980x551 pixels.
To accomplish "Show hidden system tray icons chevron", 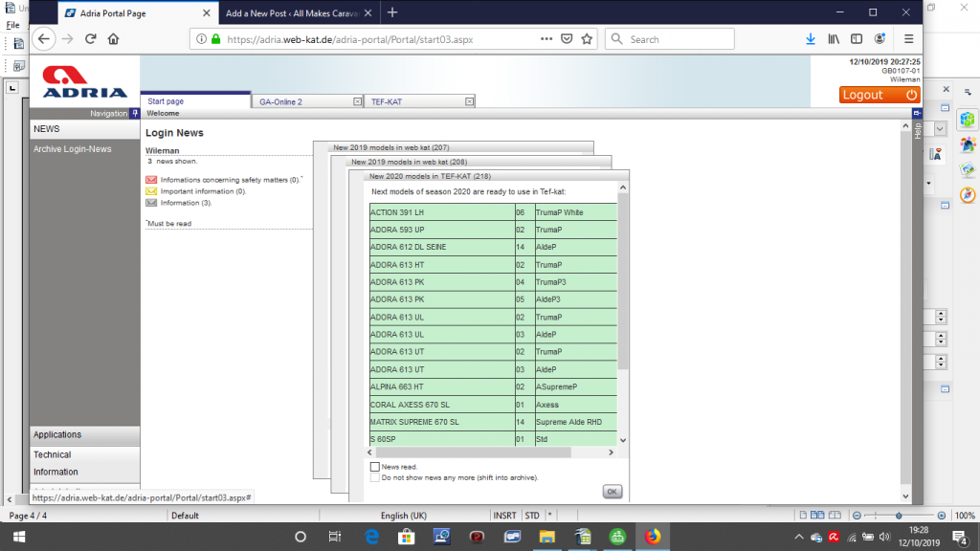I will (799, 537).
